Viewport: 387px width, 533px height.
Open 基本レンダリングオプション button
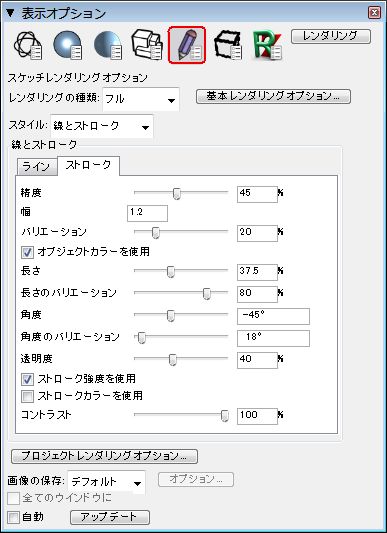click(x=273, y=96)
